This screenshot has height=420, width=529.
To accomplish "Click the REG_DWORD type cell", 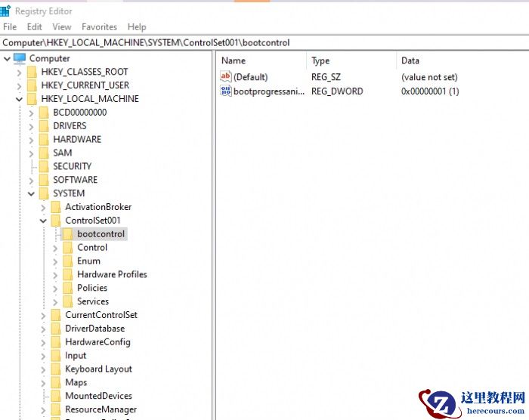I will pyautogui.click(x=337, y=91).
